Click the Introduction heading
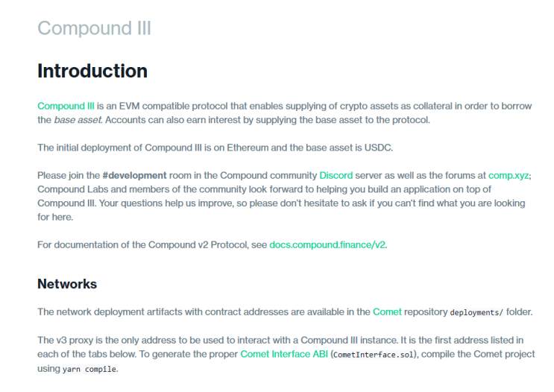The image size is (554, 392). pos(92,71)
